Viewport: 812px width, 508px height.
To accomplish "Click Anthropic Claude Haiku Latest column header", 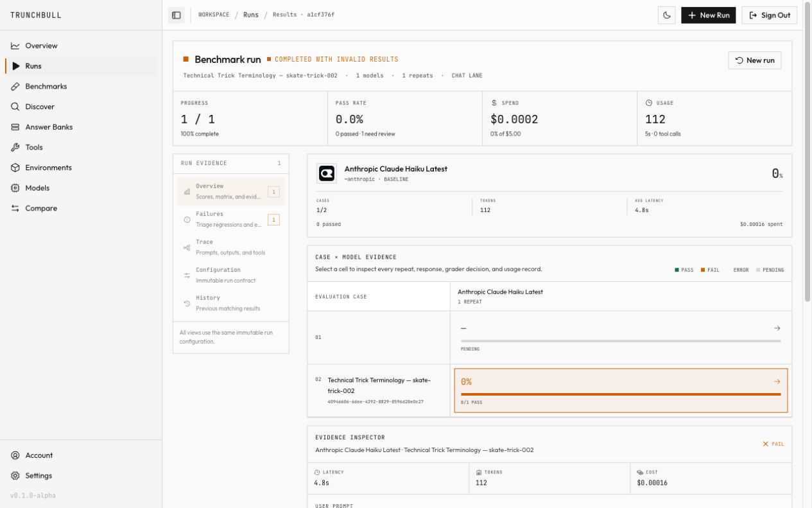I will tap(500, 292).
